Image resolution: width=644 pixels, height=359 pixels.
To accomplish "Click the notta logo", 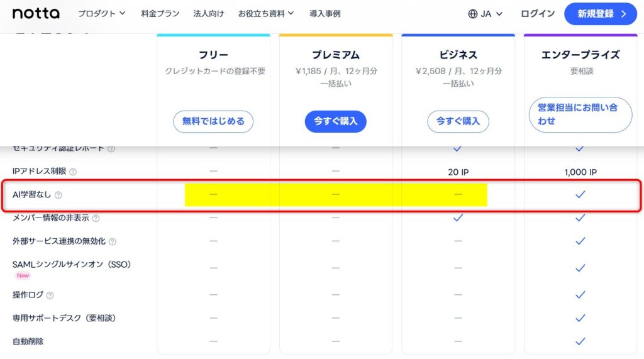I will (x=36, y=13).
